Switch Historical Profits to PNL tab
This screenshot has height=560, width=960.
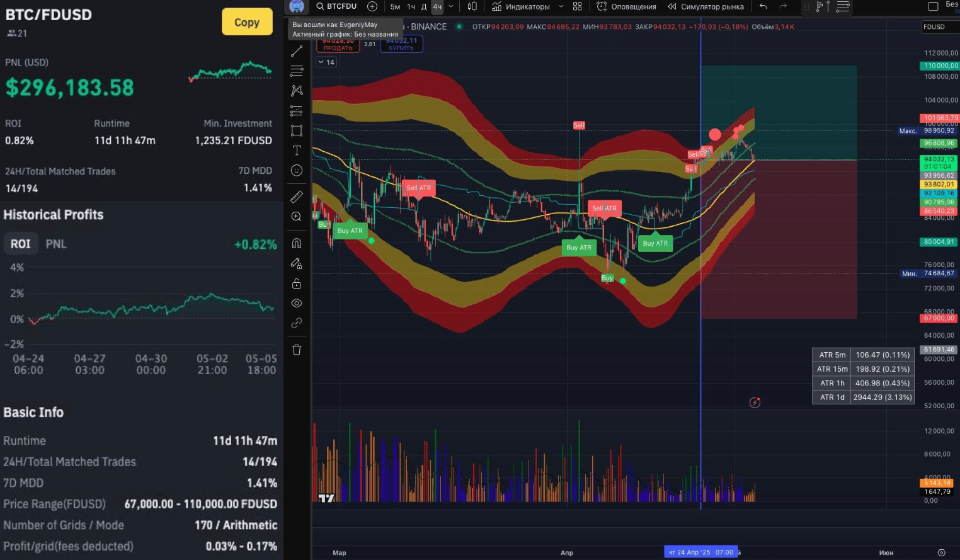(x=56, y=244)
